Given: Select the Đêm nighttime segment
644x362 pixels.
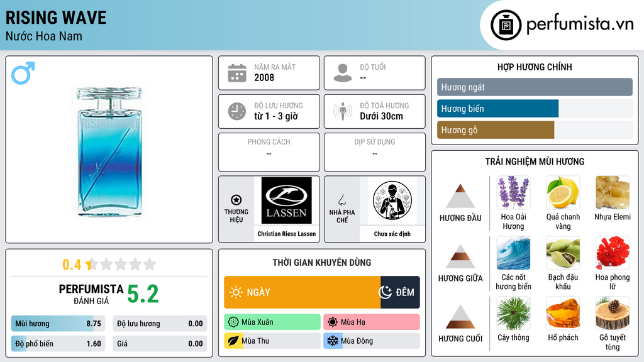Looking at the screenshot, I should pyautogui.click(x=400, y=292).
